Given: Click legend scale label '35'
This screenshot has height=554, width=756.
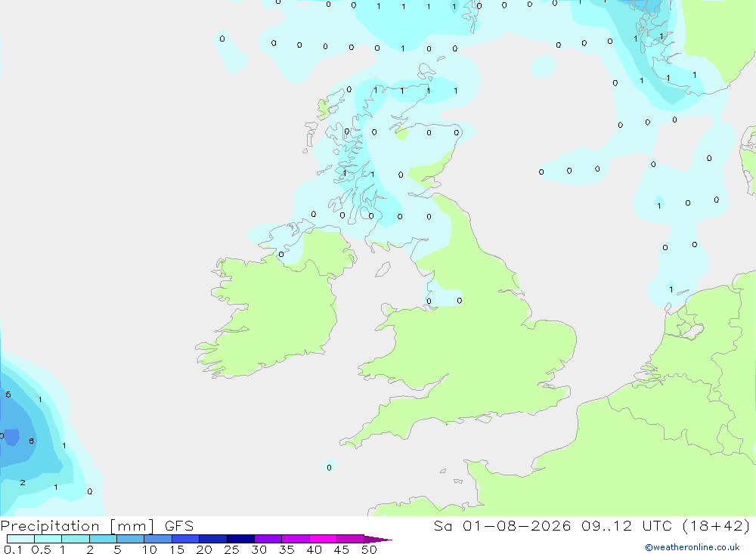Looking at the screenshot, I should point(287,549).
